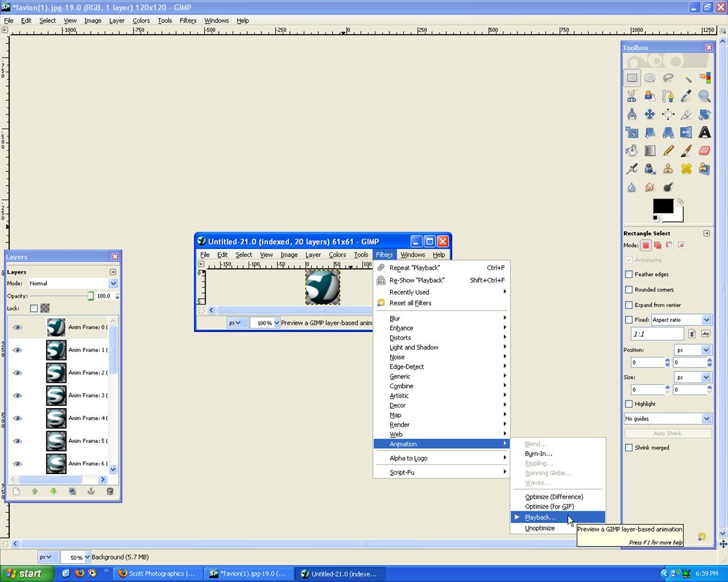Click the white background color swatch
The width and height of the screenshot is (728, 582).
pyautogui.click(x=678, y=217)
